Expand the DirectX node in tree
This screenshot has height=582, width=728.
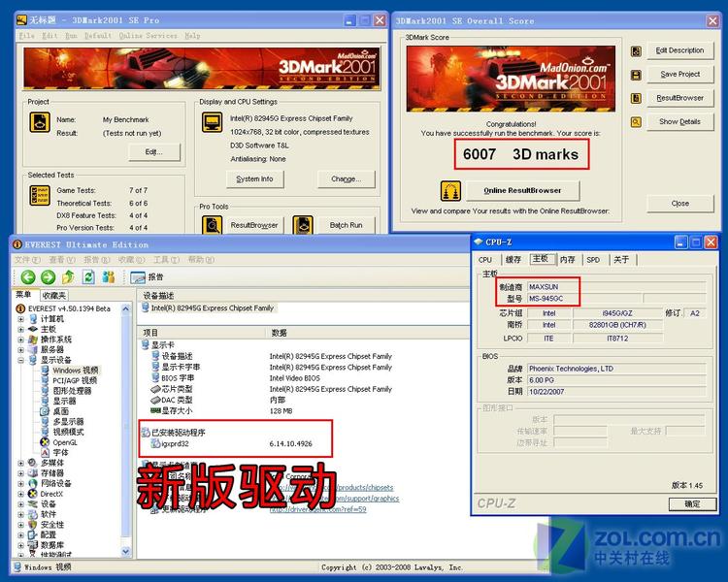(x=21, y=494)
